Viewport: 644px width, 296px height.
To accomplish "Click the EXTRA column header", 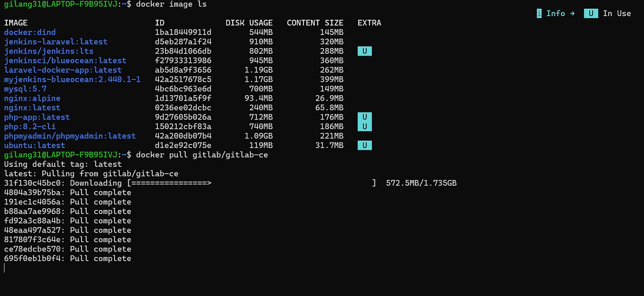I will point(369,23).
